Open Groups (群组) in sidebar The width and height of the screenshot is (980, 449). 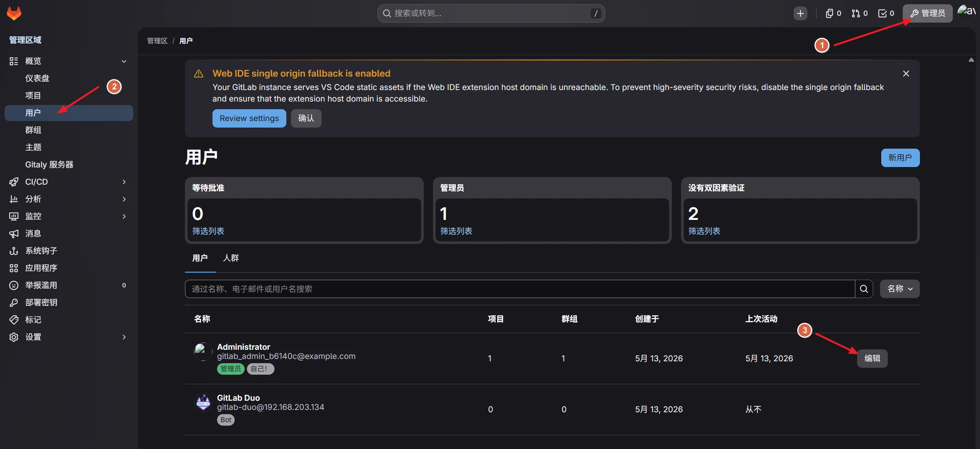69,130
